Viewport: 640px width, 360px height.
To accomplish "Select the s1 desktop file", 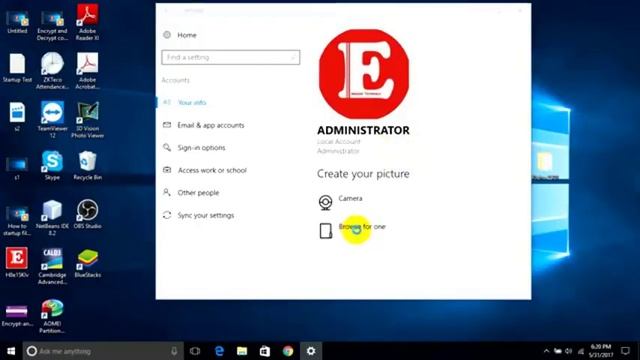I will pos(17,167).
